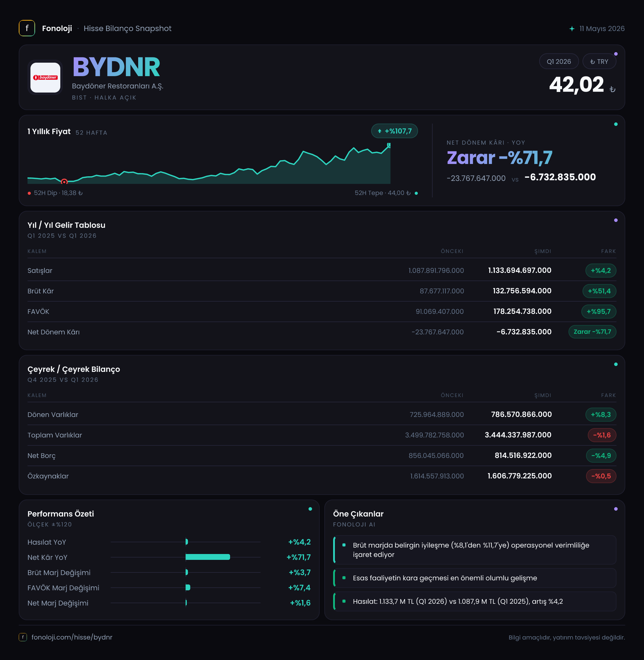
Task: Click the value 178.254.738.000
Action: 522,311
